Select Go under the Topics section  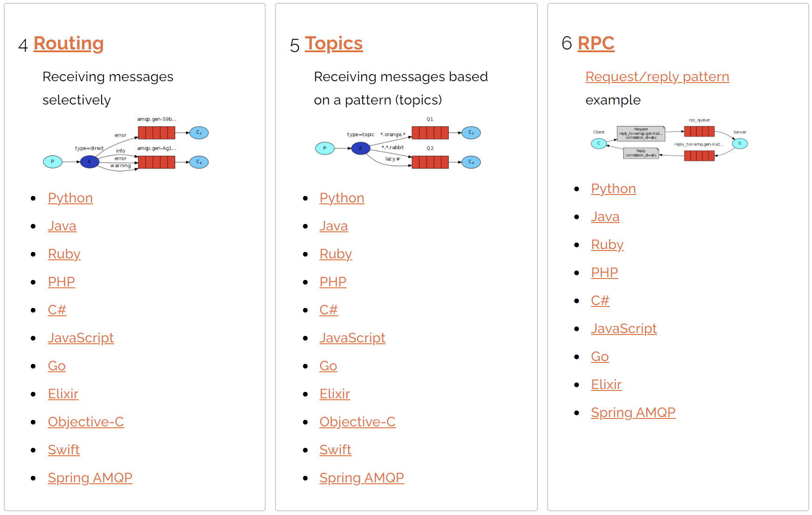click(328, 366)
